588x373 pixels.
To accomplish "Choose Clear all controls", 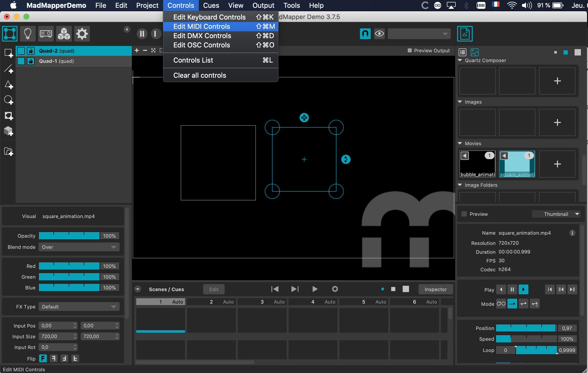I will 220,75.
